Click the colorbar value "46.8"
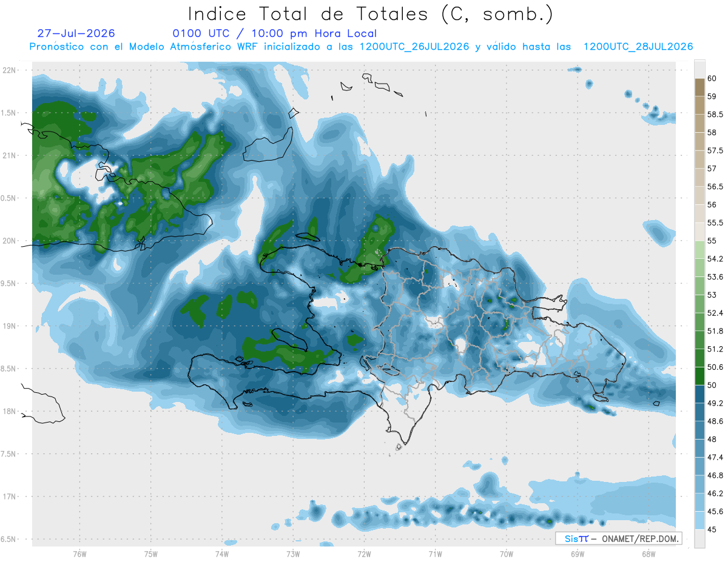 [715, 476]
